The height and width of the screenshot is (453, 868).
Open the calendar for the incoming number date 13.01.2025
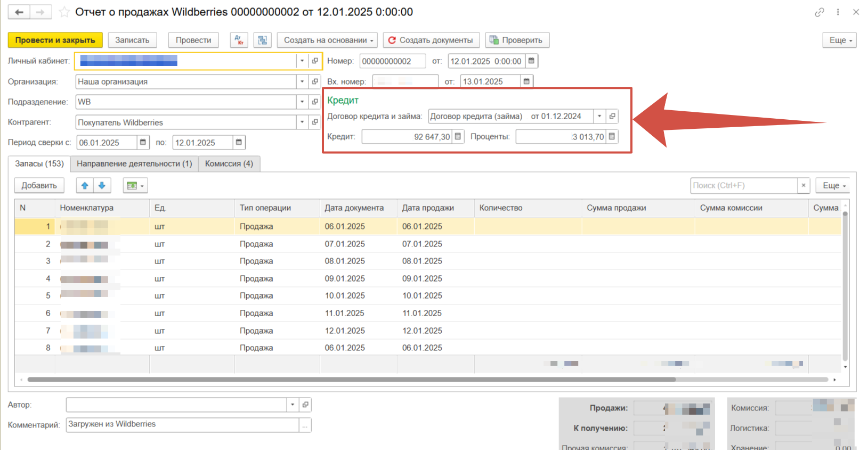(x=526, y=81)
